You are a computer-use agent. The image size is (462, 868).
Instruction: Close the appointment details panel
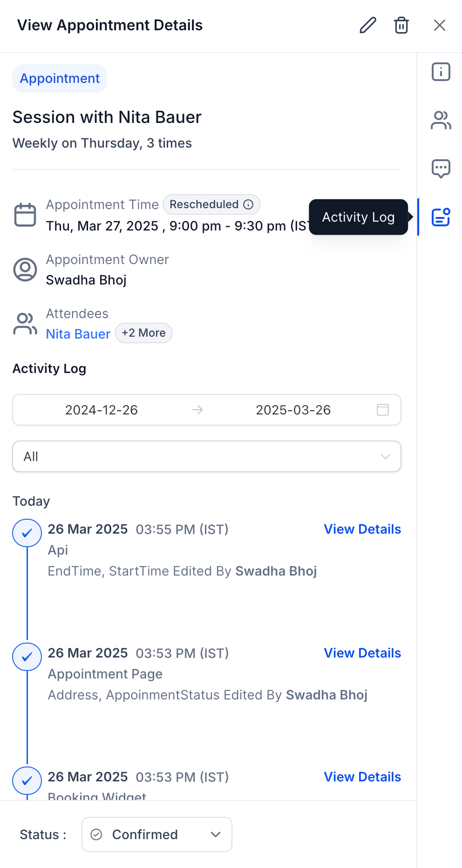[439, 25]
